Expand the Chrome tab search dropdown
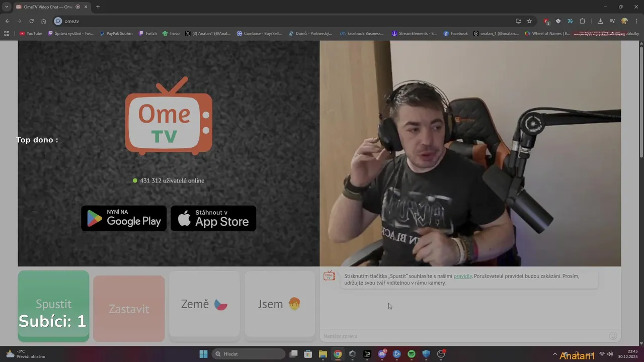The width and height of the screenshot is (644, 362). pos(7,7)
